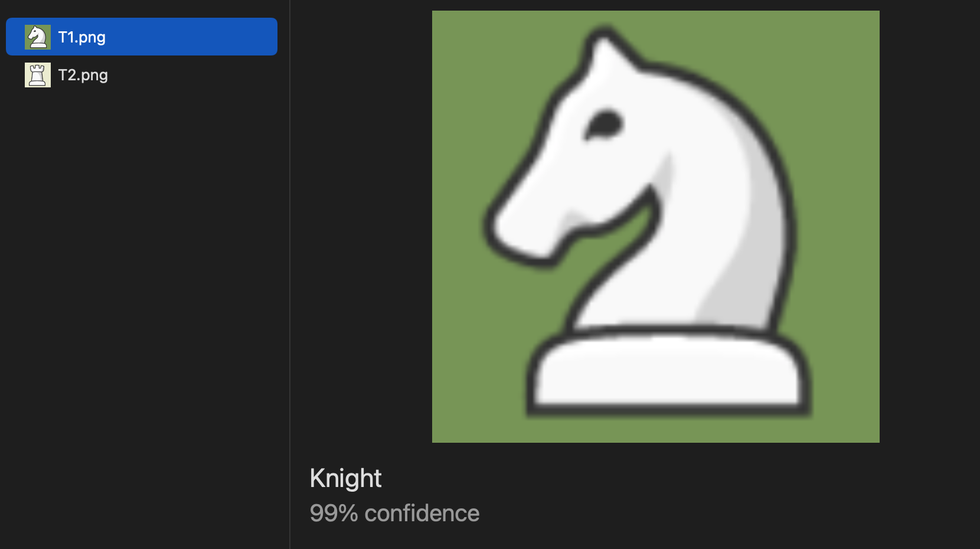Click the Knight prediction label
The height and width of the screenshot is (549, 980).
pos(346,478)
